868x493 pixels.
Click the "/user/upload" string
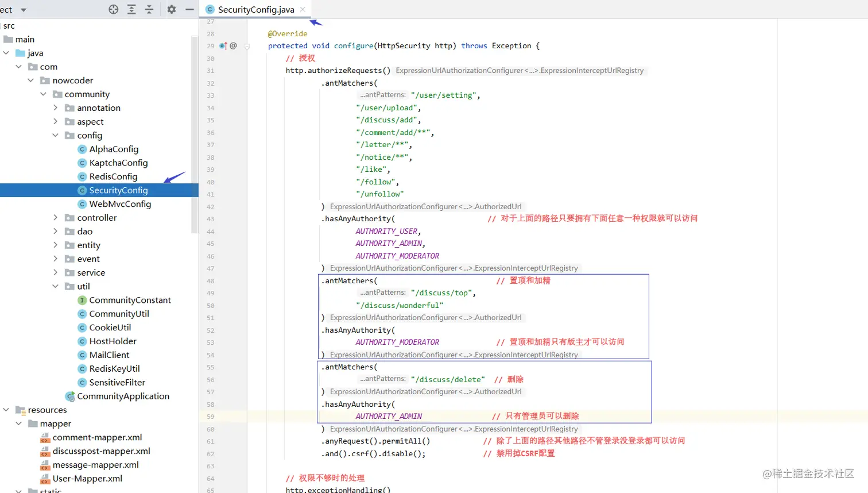click(386, 108)
